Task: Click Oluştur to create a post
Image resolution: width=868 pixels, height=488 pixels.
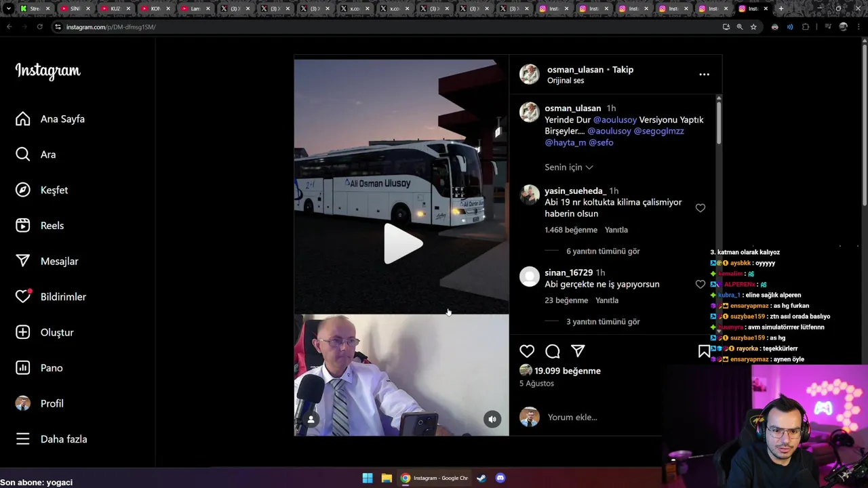Action: (44, 332)
